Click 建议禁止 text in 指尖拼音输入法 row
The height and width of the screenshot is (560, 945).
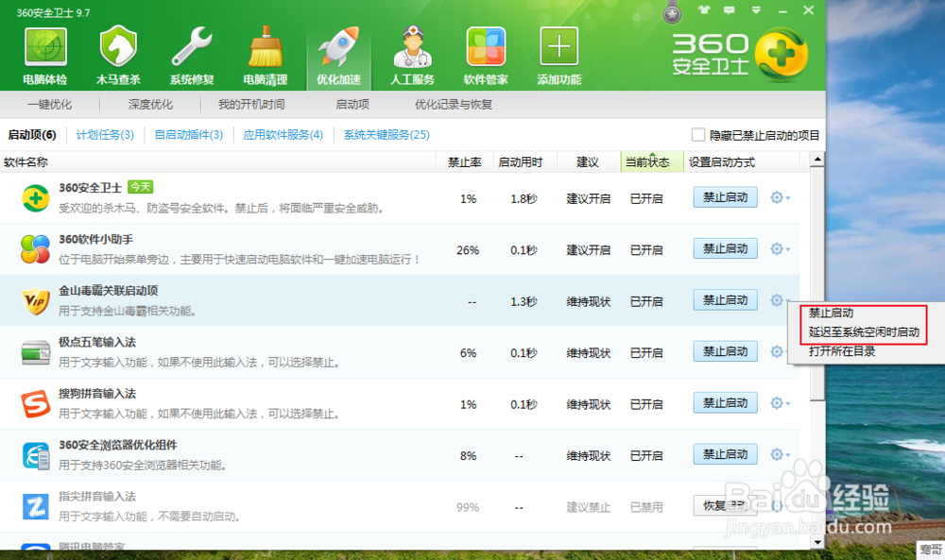click(588, 508)
